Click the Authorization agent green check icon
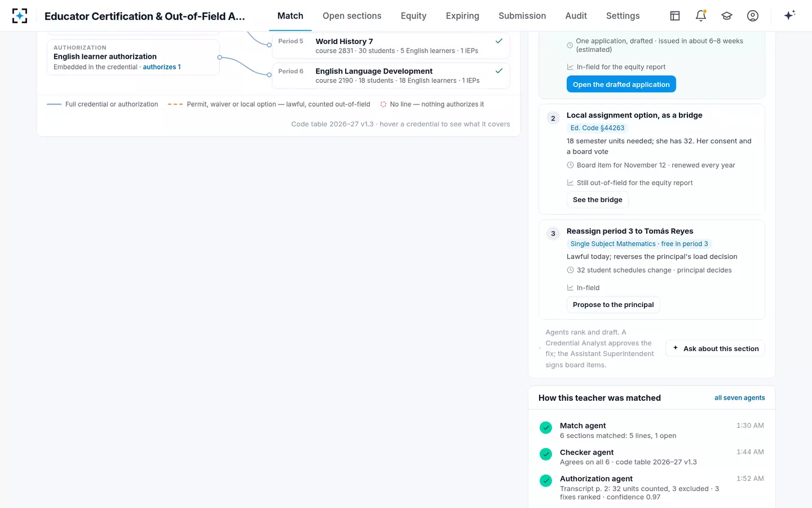 (x=546, y=481)
